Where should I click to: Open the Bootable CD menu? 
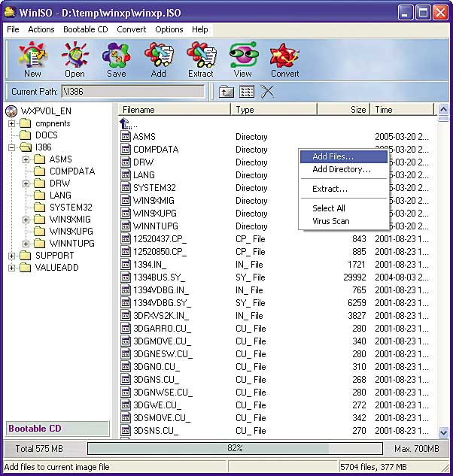(86, 29)
